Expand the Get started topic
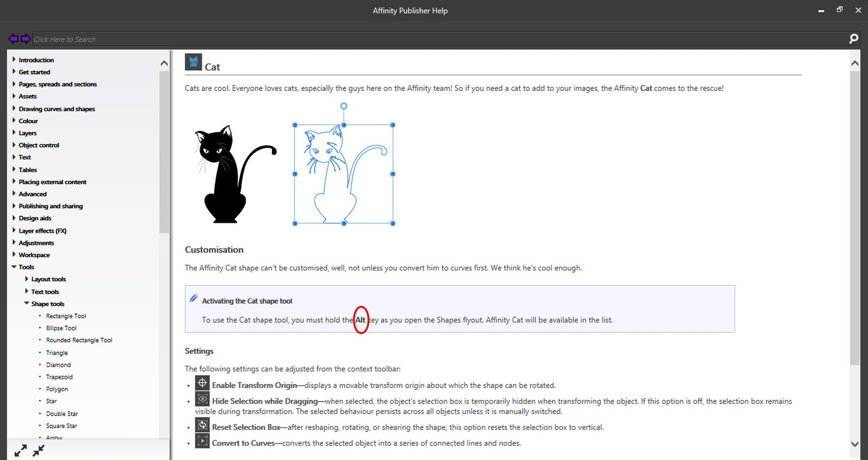The width and height of the screenshot is (868, 460). point(14,71)
